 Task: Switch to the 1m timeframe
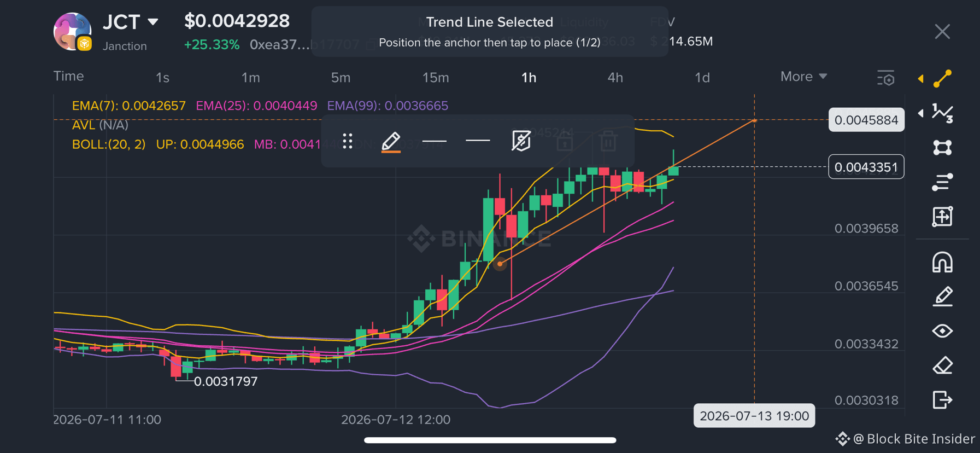251,78
